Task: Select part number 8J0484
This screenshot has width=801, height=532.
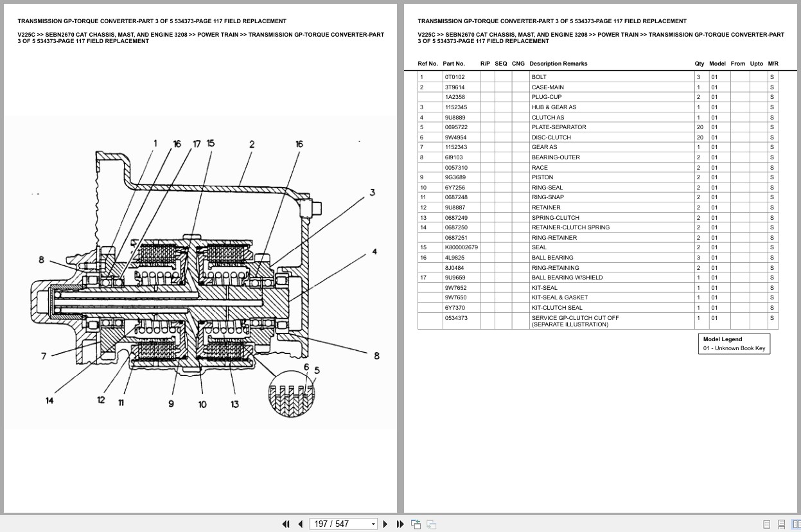Action: (x=454, y=268)
